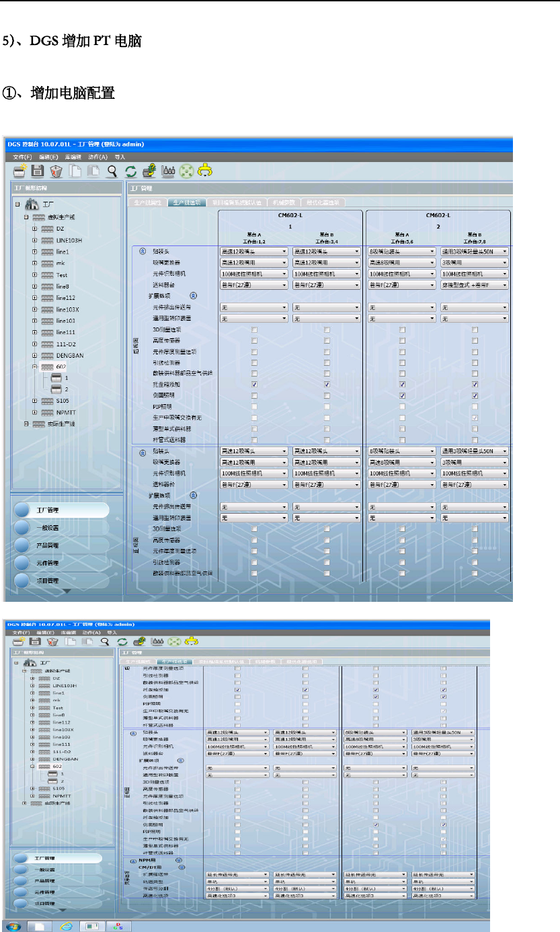Uncheck 托盘箱添加 for 工作台7,8 in upper window

pos(475,384)
